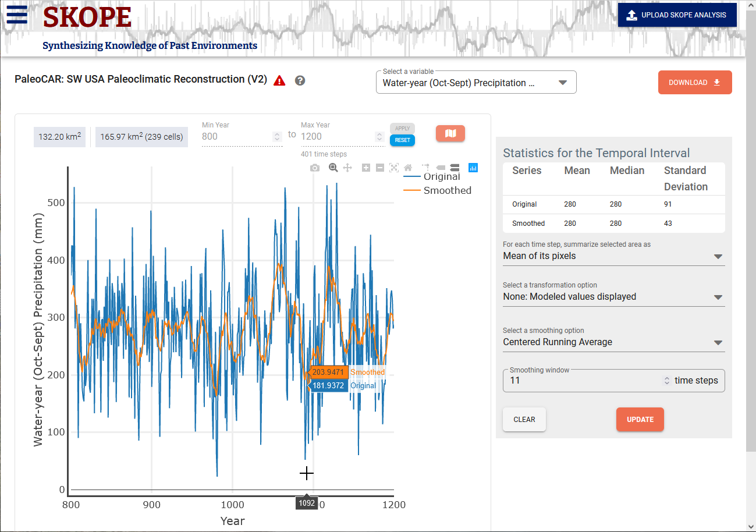The width and height of the screenshot is (756, 532).
Task: Open the Centered Running Average dropdown
Action: [x=614, y=342]
